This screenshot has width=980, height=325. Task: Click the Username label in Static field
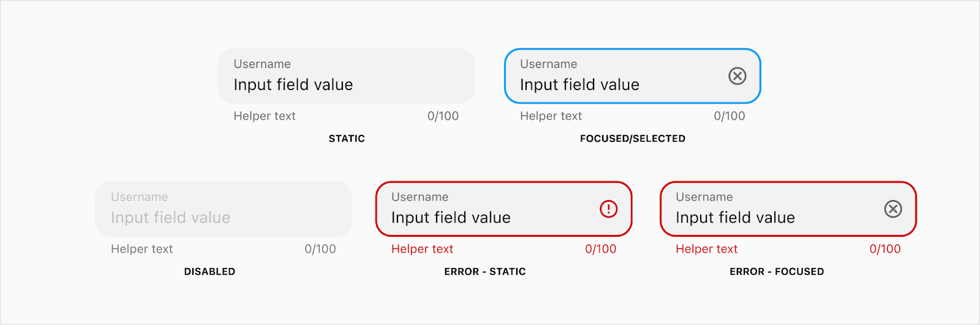point(262,64)
